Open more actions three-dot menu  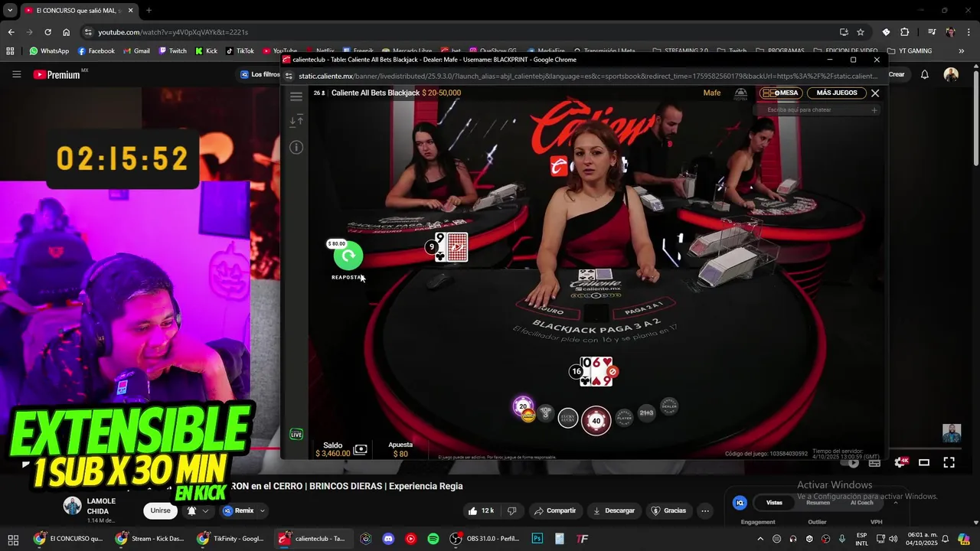click(705, 510)
